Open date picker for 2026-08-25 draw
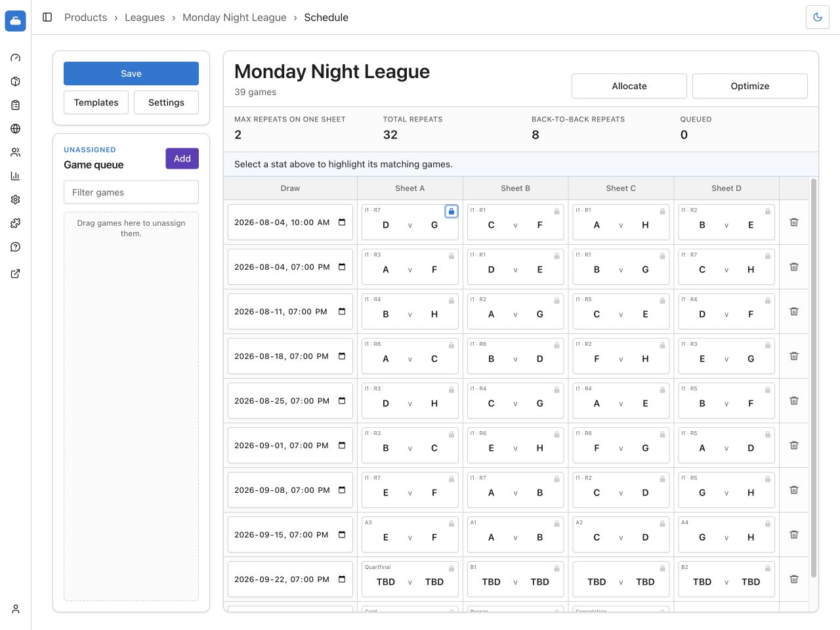 pyautogui.click(x=342, y=401)
